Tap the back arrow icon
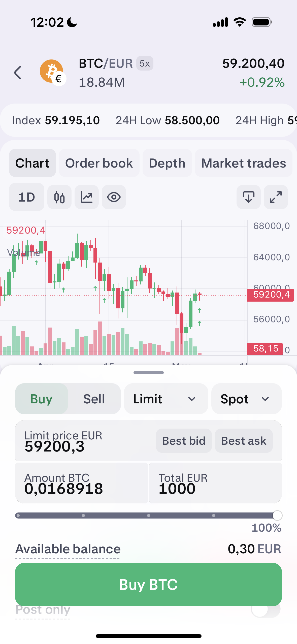This screenshot has height=644, width=297. pos(18,73)
